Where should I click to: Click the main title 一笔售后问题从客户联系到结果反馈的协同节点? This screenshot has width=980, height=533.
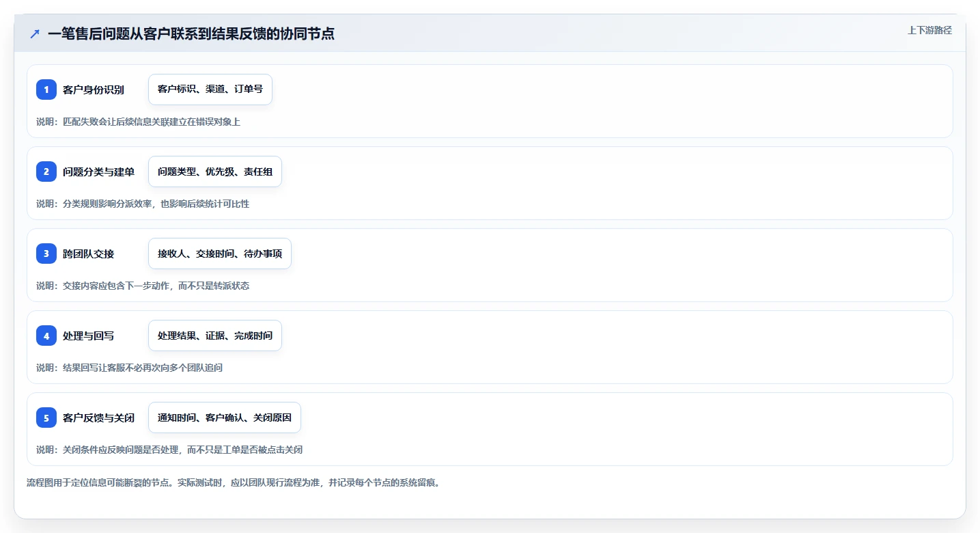(x=191, y=33)
